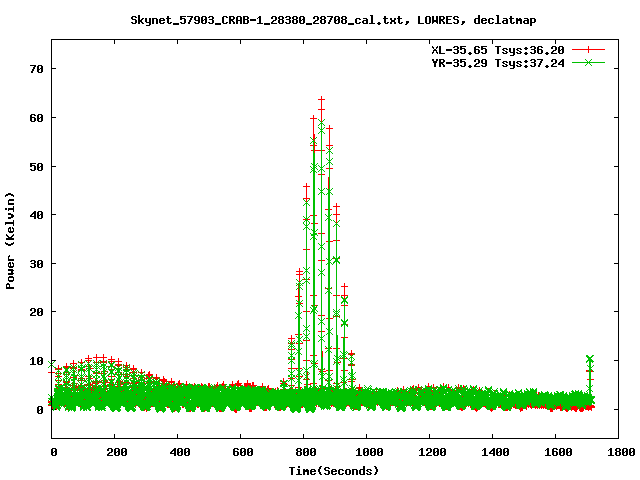Select the YR-35.29 Tsys:37.24 legend entry
Viewport: 640px width, 480px height.
498,63
